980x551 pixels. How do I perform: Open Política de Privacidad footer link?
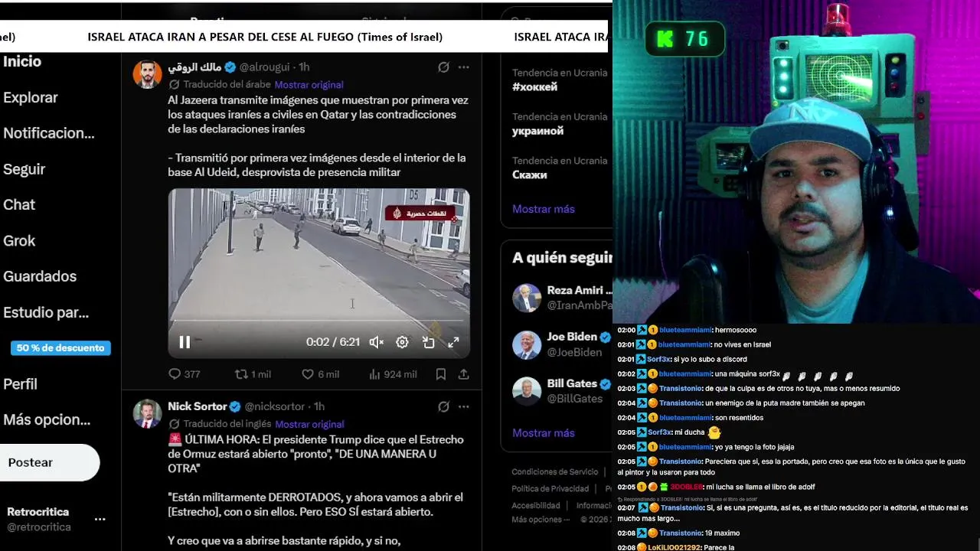[x=550, y=489]
